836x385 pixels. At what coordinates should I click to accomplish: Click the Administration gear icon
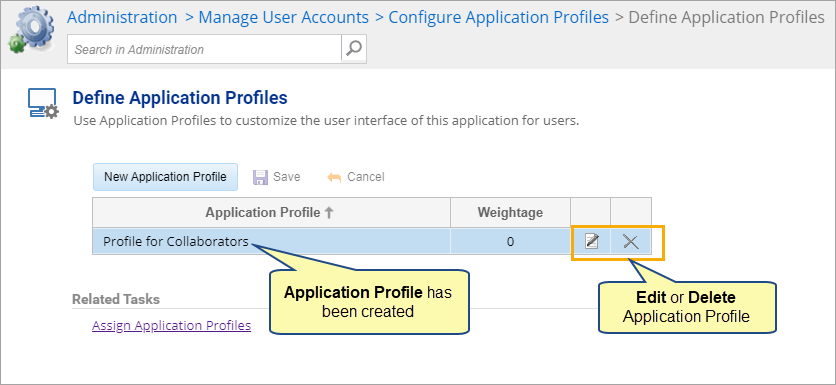point(32,30)
